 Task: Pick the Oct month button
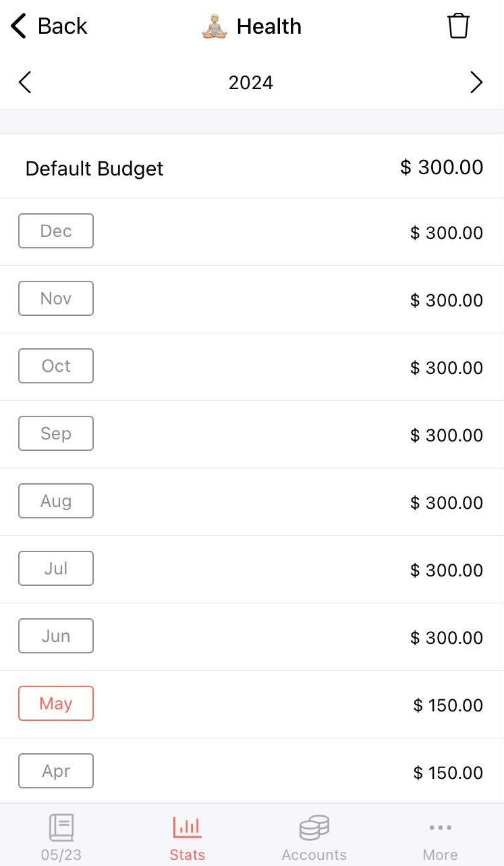(x=56, y=366)
